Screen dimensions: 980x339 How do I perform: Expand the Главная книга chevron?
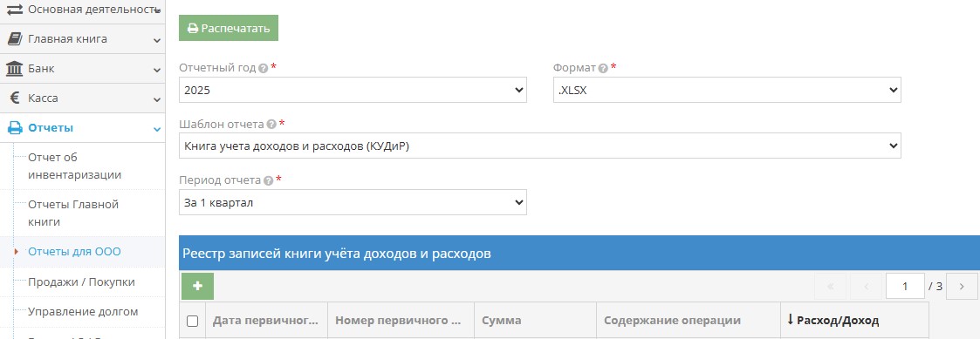tap(157, 40)
